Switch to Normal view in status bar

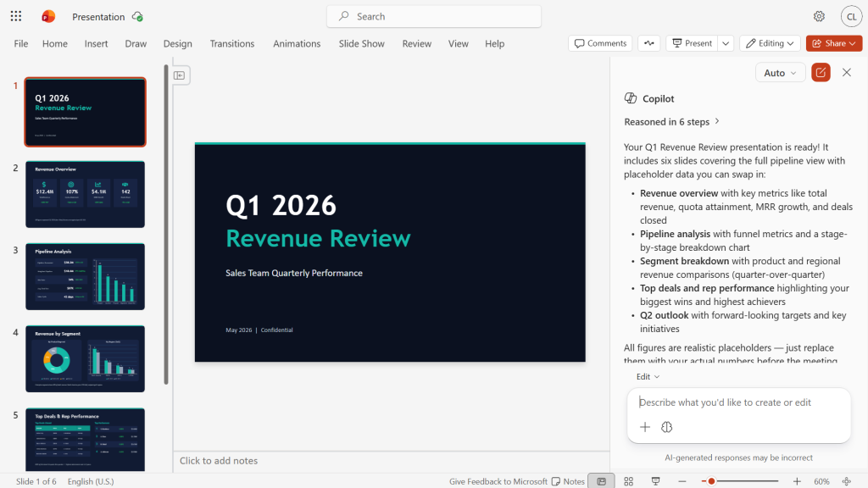click(x=601, y=481)
